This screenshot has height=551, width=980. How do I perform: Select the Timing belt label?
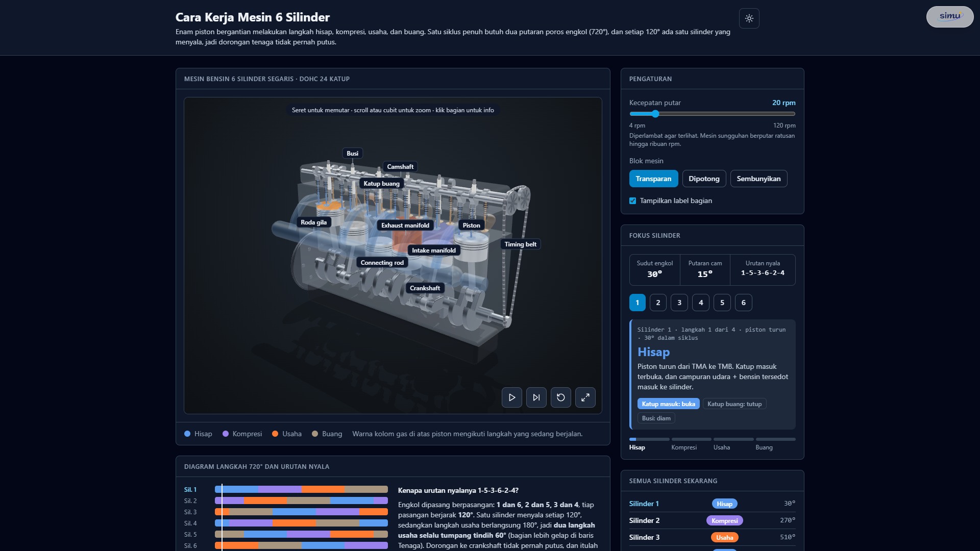coord(520,244)
